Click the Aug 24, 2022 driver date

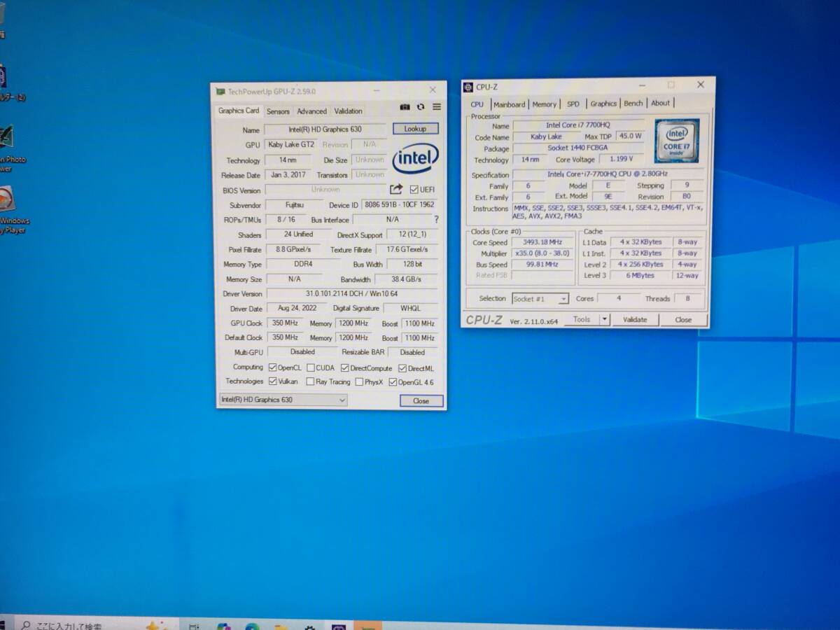click(297, 309)
